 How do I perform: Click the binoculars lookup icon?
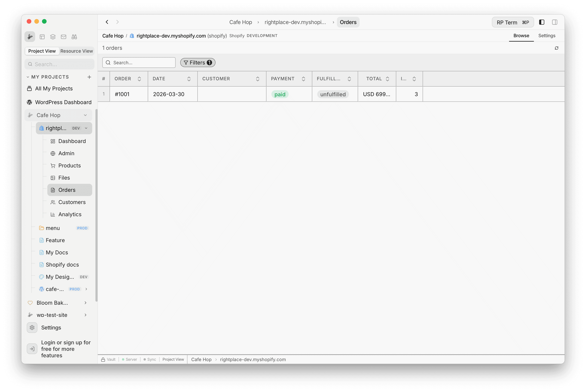(74, 37)
